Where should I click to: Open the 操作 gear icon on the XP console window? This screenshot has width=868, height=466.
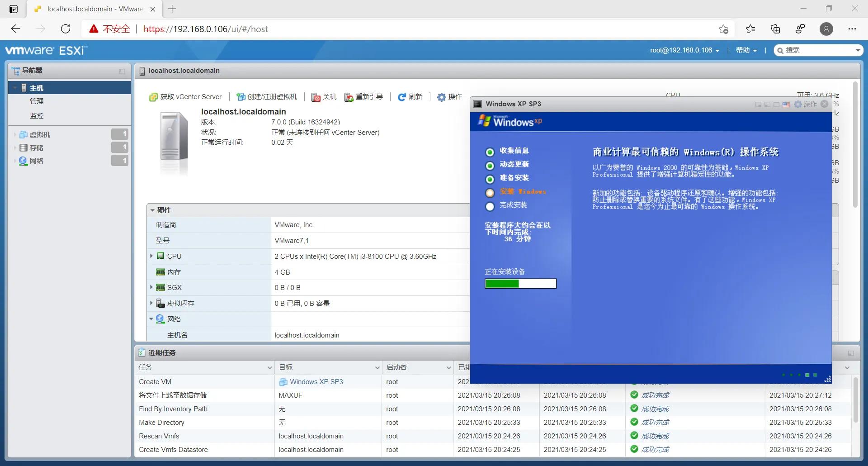(x=797, y=104)
